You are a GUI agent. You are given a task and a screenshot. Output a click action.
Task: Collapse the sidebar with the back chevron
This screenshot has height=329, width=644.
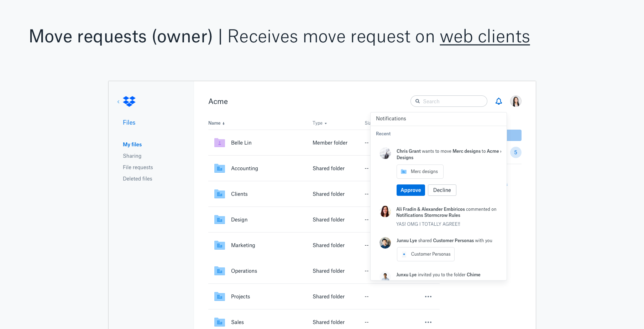[x=119, y=101]
